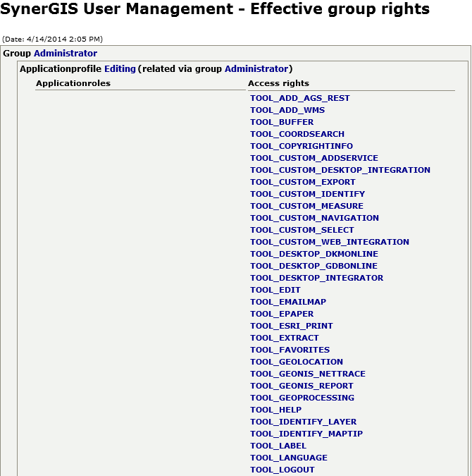
Task: Open TOOL_IDENTIFY_LAYER access right
Action: pyautogui.click(x=304, y=422)
